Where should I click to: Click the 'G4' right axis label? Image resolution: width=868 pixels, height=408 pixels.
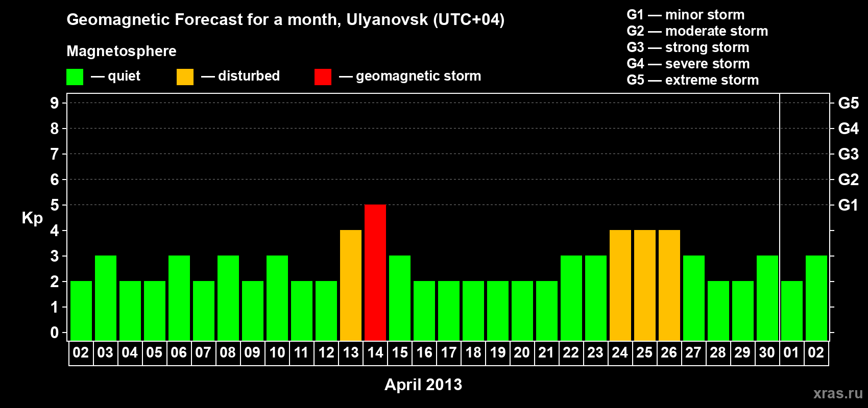(849, 129)
